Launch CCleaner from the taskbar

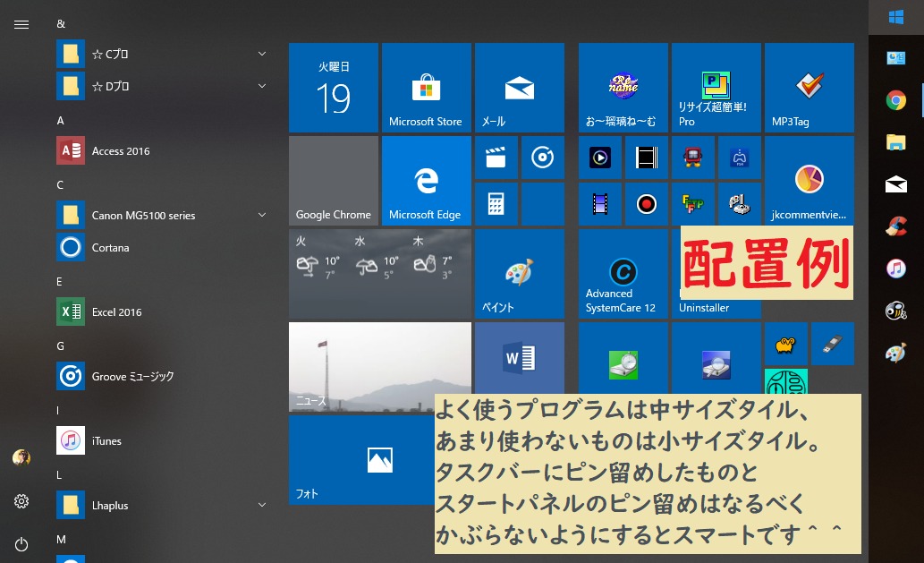click(895, 226)
